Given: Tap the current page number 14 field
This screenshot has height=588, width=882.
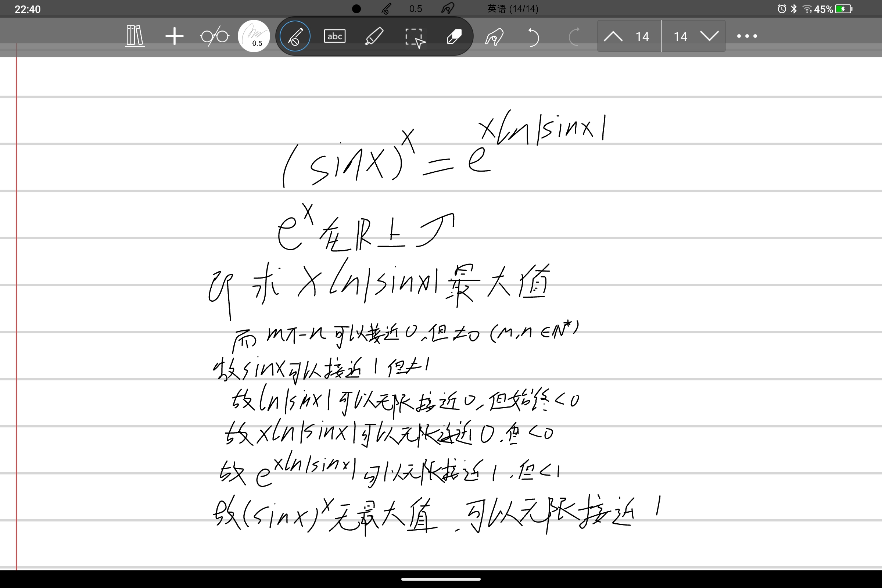Looking at the screenshot, I should pos(642,36).
